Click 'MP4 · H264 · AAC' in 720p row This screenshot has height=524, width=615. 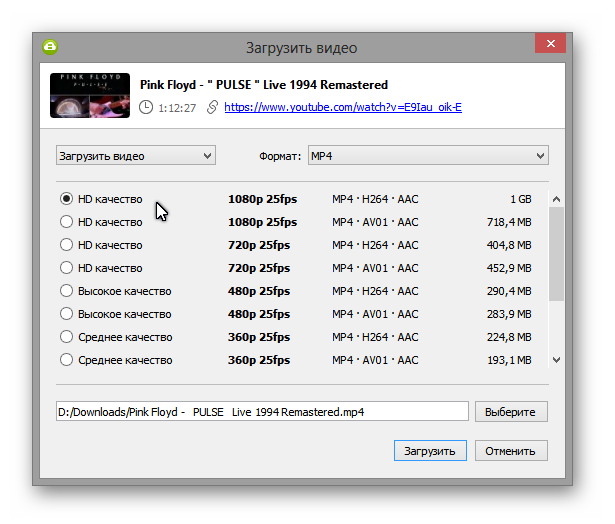coord(375,245)
